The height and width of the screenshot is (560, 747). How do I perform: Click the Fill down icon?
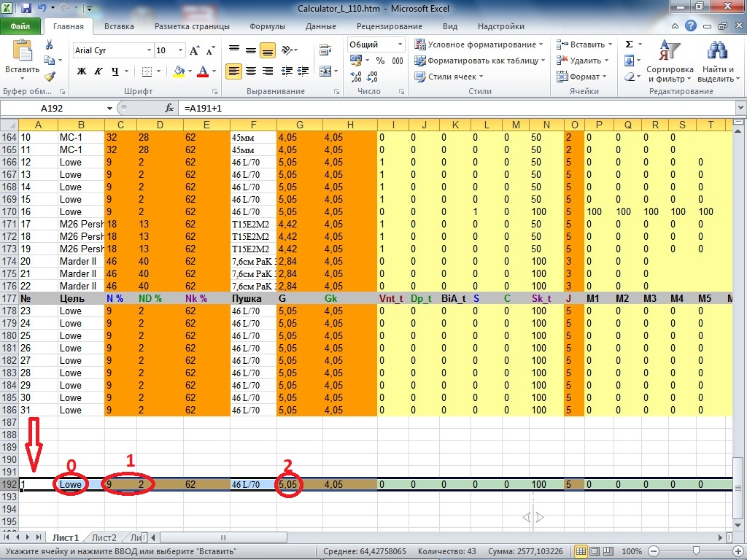pos(629,61)
